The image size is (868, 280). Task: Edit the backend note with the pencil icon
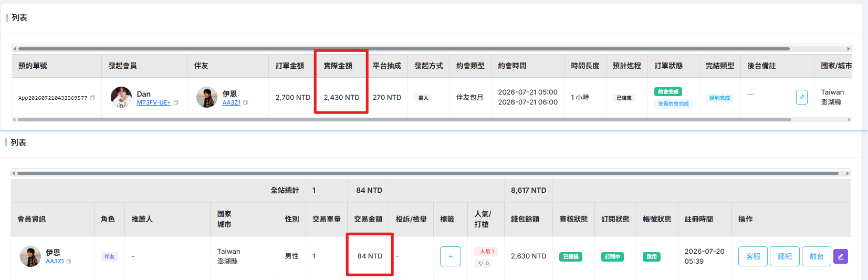point(802,97)
